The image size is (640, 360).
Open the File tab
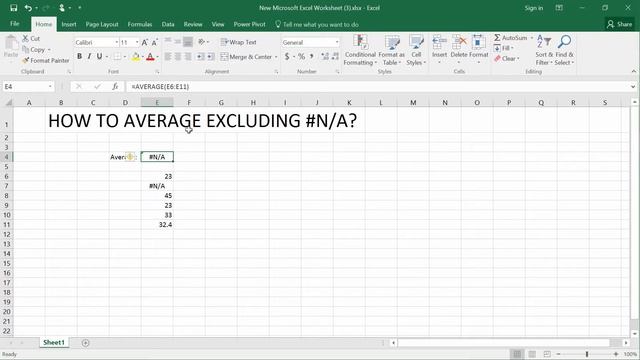tap(15, 24)
